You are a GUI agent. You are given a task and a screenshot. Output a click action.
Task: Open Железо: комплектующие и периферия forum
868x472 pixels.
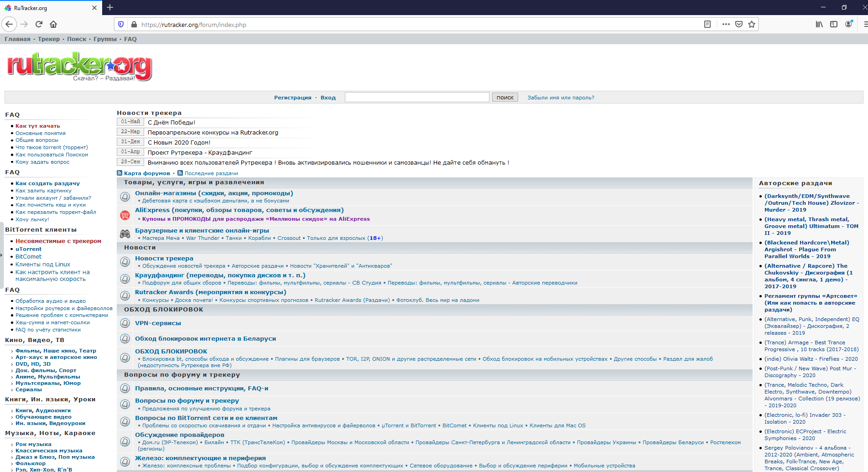point(200,458)
